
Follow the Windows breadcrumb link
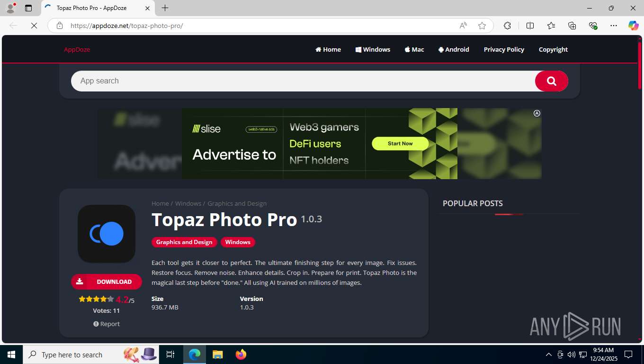click(x=188, y=203)
